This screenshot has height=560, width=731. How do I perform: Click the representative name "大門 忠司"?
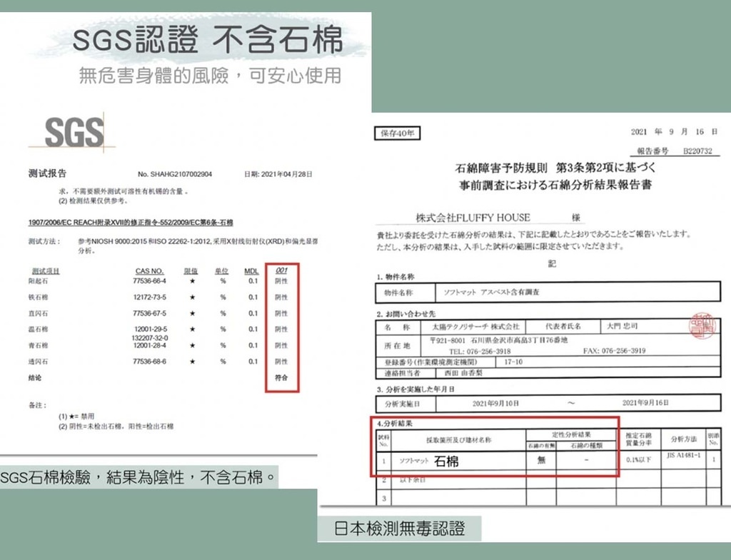click(622, 326)
